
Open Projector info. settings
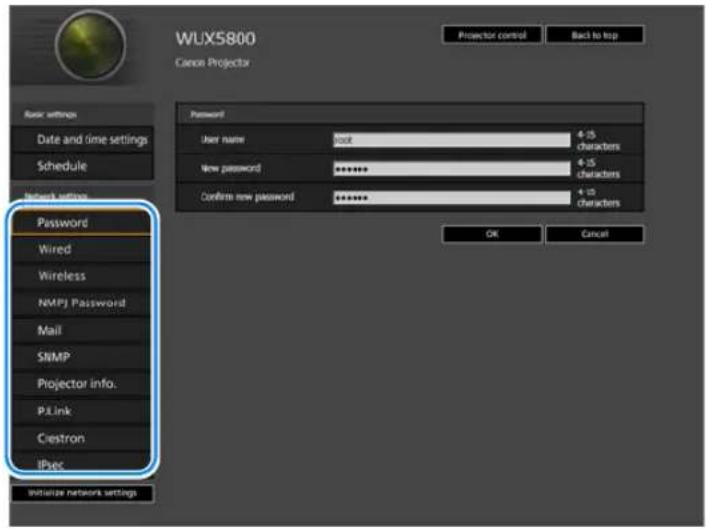click(81, 384)
